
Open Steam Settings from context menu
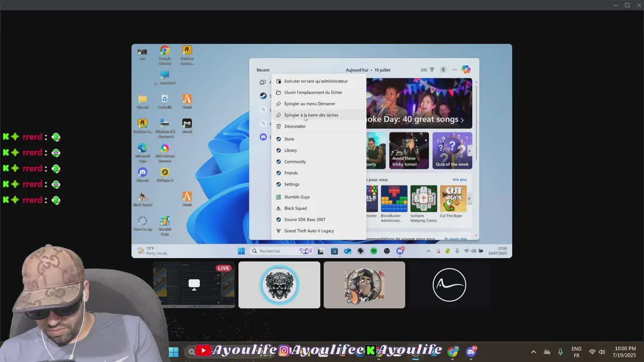click(x=319, y=184)
